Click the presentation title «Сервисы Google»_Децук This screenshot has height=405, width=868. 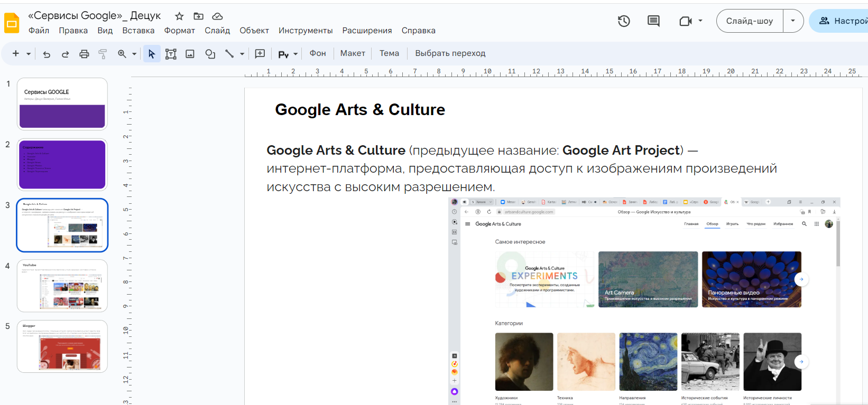click(94, 16)
